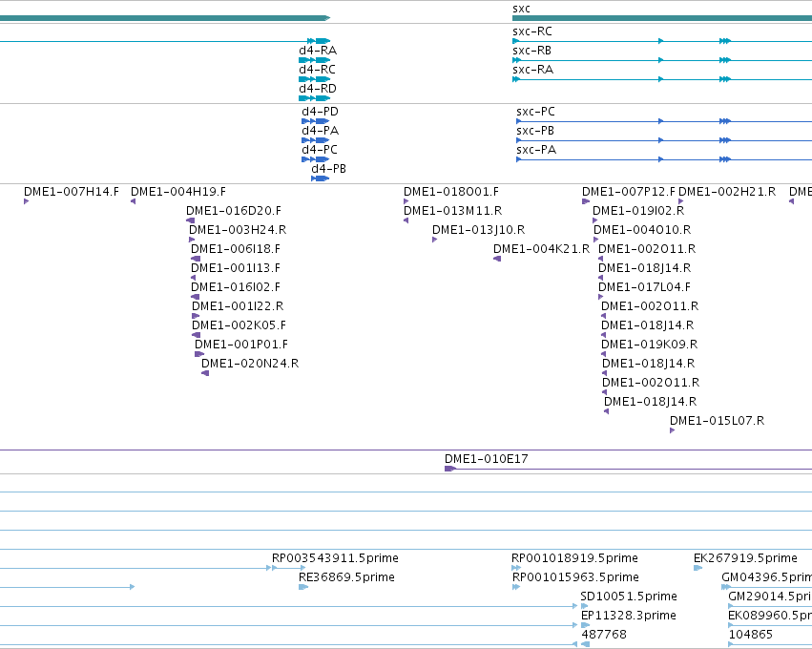The image size is (812, 649).
Task: Select BAC end DME1-001I13.F
Action: click(236, 268)
